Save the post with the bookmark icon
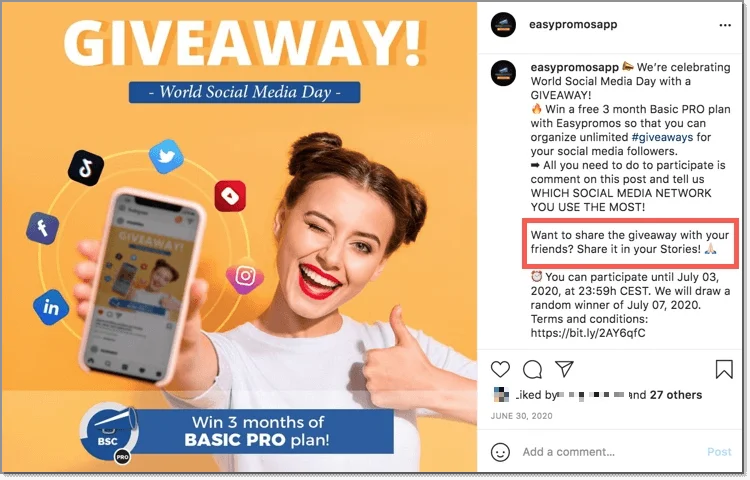 tap(724, 370)
